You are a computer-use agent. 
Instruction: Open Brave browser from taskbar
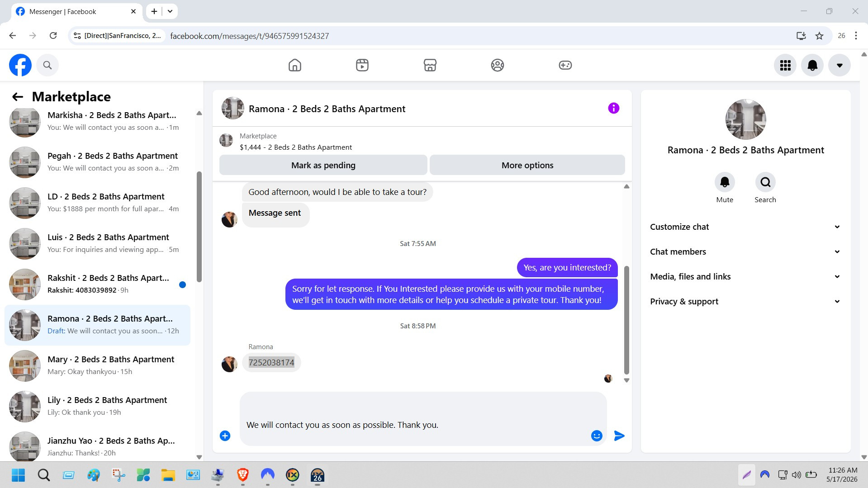coord(243,475)
